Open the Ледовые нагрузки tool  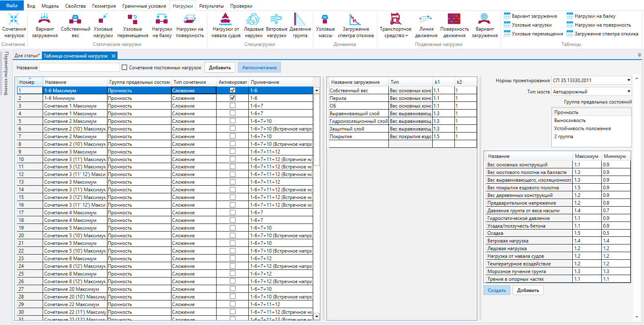point(254,25)
